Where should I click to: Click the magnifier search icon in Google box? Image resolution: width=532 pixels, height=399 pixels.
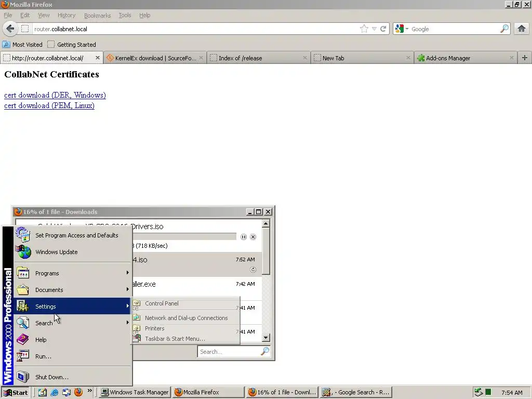pos(504,29)
